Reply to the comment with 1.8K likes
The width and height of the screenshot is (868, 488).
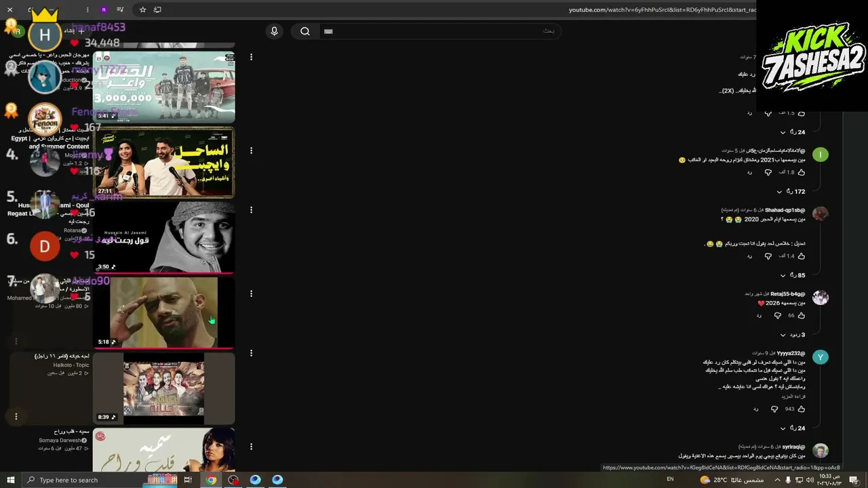click(749, 172)
